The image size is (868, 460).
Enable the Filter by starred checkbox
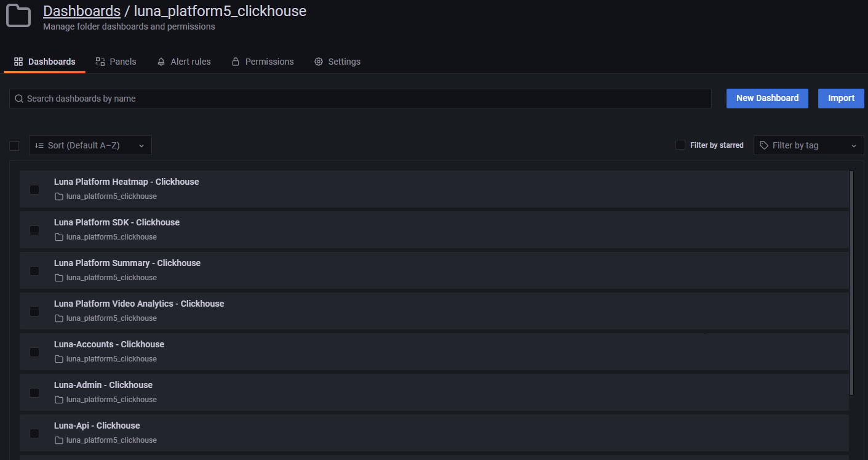680,145
